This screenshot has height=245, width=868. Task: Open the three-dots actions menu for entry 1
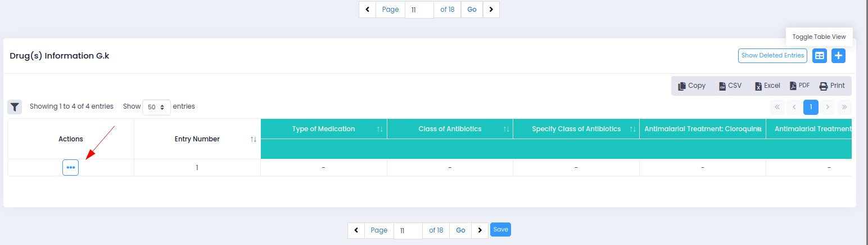70,168
